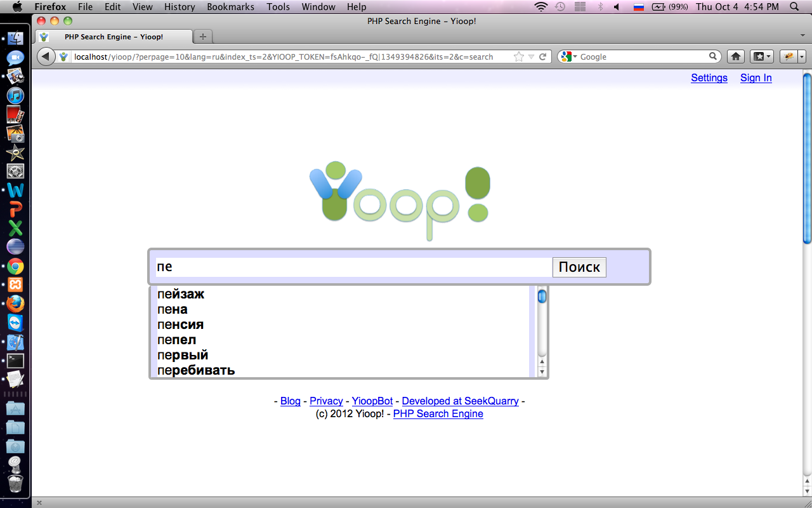This screenshot has width=812, height=508.
Task: Click the Firebug bug icon
Action: [x=789, y=57]
